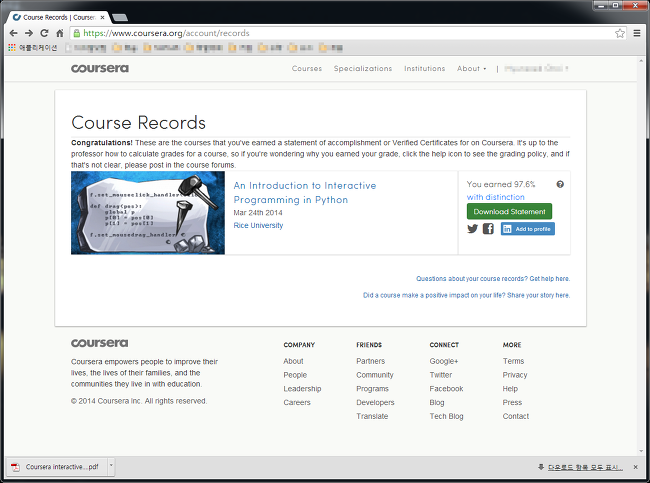This screenshot has width=650, height=483.
Task: Open footer Privacy link
Action: pos(515,375)
